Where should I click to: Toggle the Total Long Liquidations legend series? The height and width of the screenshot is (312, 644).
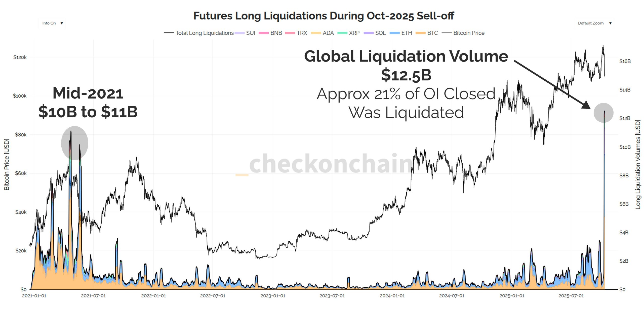(199, 33)
